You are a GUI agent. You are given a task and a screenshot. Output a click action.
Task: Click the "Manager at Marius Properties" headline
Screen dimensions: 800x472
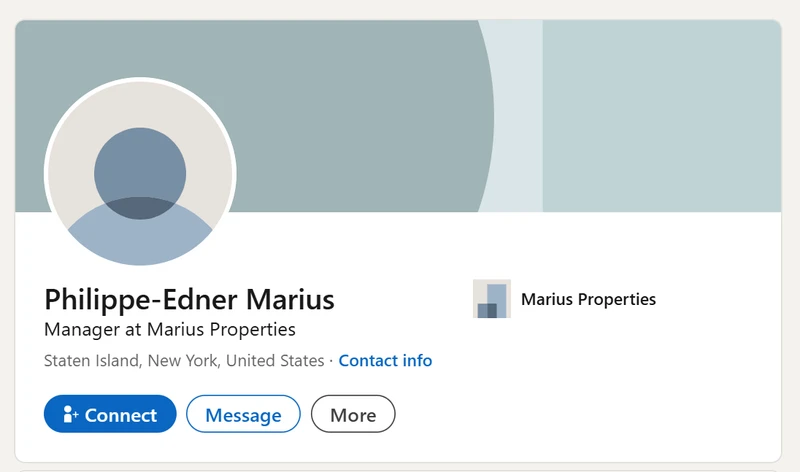coord(170,329)
